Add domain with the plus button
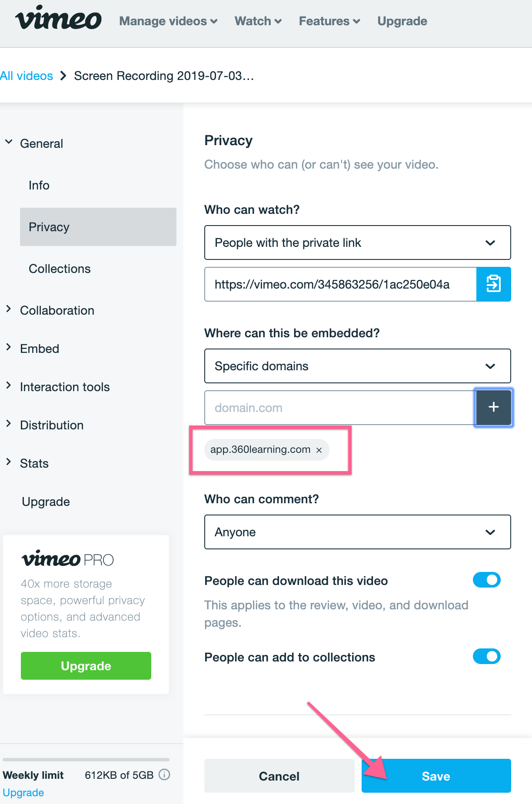The width and height of the screenshot is (532, 804). (x=493, y=407)
